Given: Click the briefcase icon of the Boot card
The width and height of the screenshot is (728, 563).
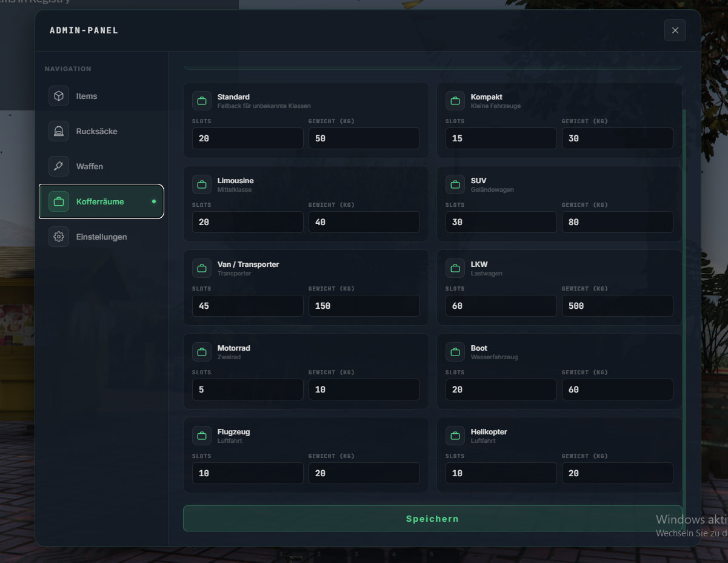Looking at the screenshot, I should tap(455, 352).
